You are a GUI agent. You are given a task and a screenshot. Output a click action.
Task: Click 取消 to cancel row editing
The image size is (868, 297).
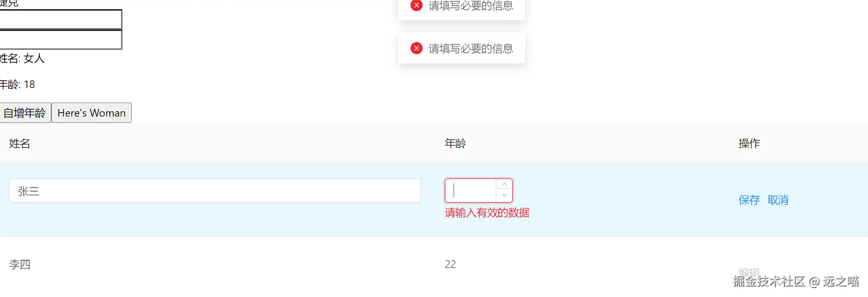pyautogui.click(x=778, y=200)
